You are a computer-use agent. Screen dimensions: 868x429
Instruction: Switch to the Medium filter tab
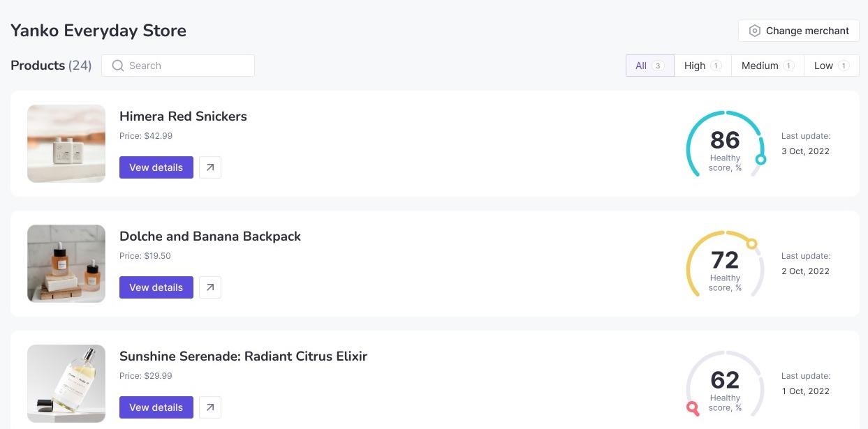pyautogui.click(x=767, y=66)
